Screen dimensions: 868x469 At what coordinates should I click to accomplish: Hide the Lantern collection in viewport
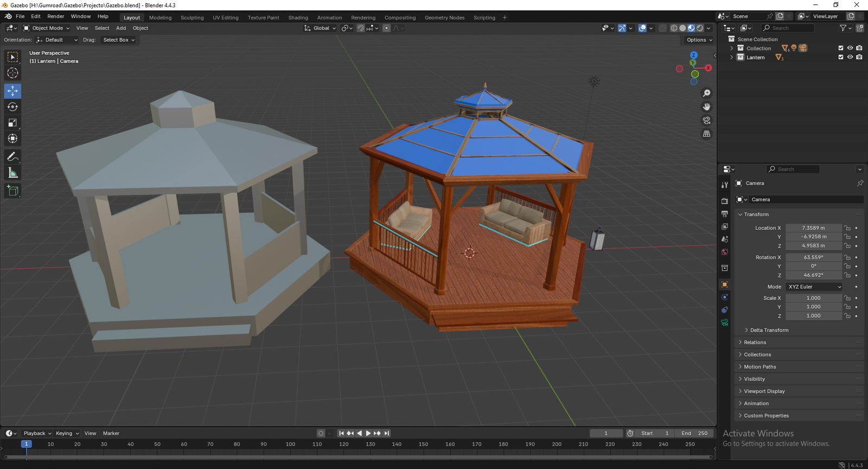(850, 57)
